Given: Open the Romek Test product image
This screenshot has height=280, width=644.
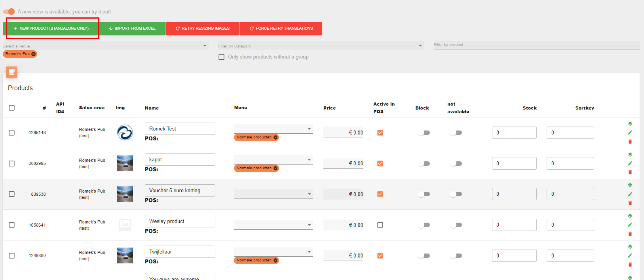Looking at the screenshot, I should point(125,132).
